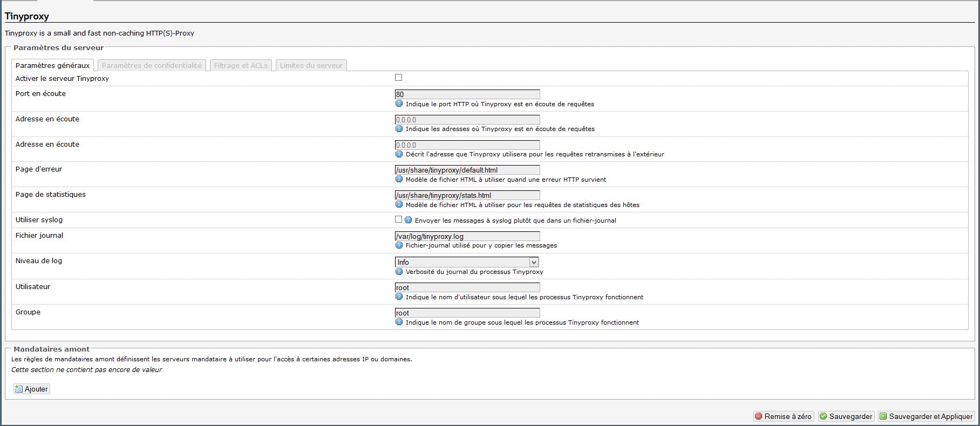
Task: Click help icon for Page de statistiques
Action: (399, 204)
